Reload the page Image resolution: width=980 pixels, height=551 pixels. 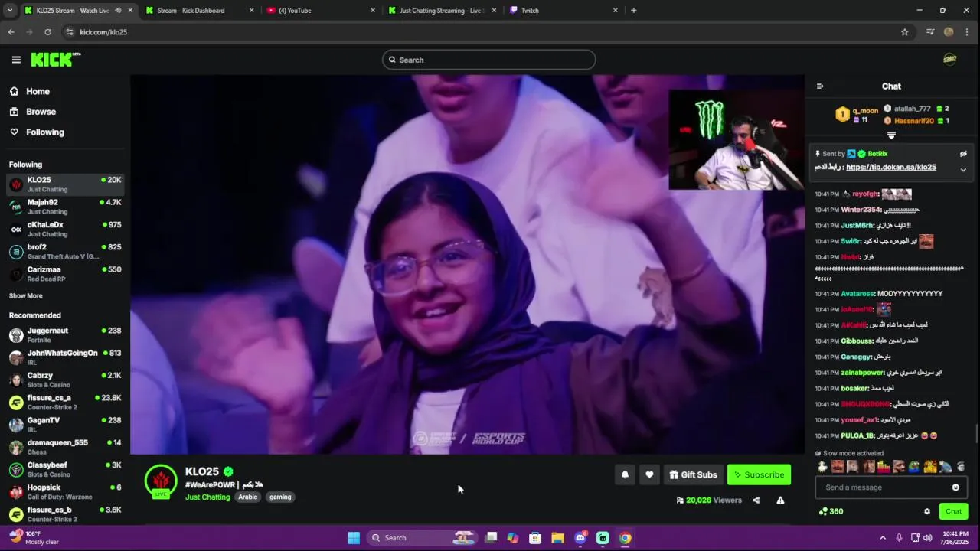coord(47,32)
